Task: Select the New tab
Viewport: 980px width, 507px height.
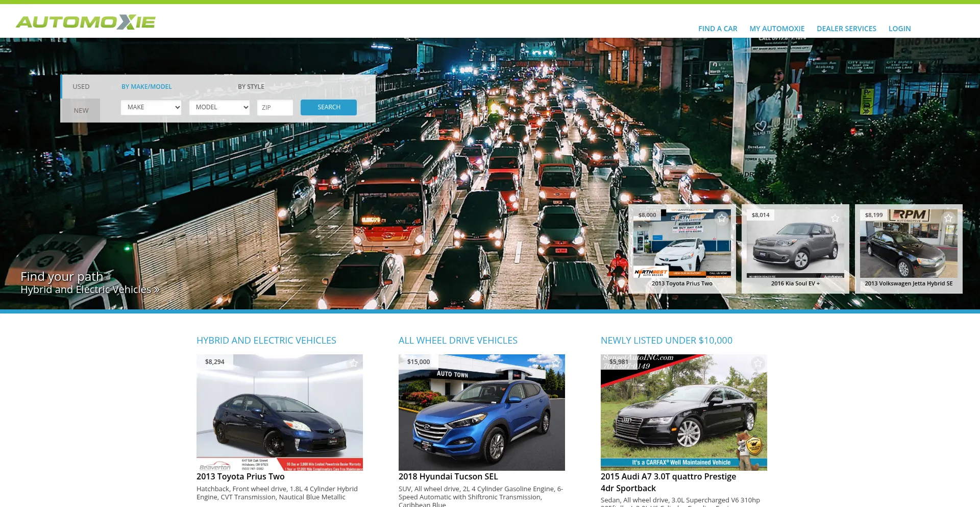Action: pyautogui.click(x=81, y=110)
